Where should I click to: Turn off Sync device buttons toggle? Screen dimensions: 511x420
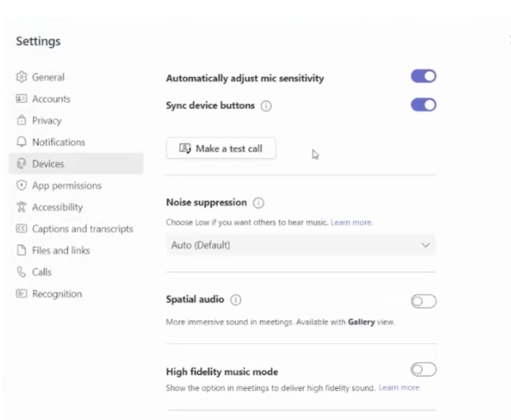423,105
